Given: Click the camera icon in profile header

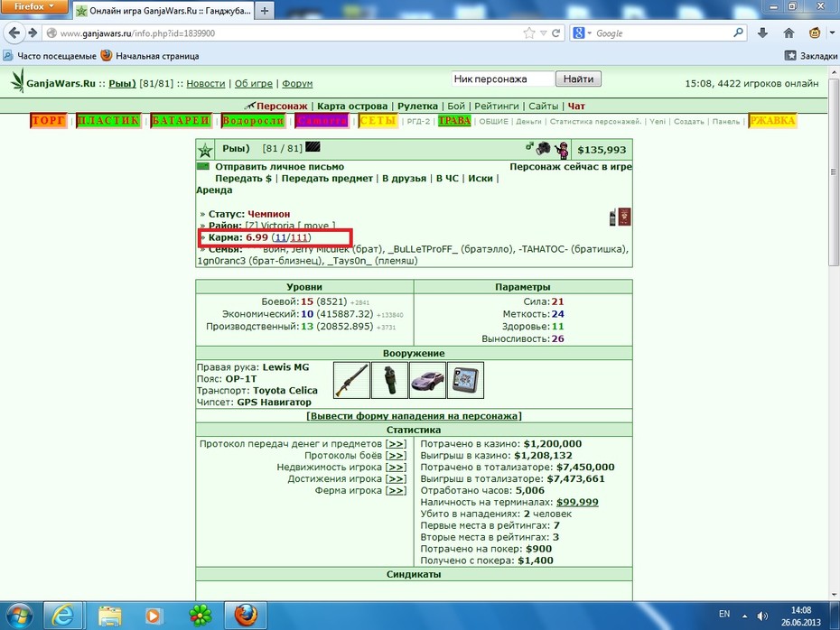Looking at the screenshot, I should point(543,148).
